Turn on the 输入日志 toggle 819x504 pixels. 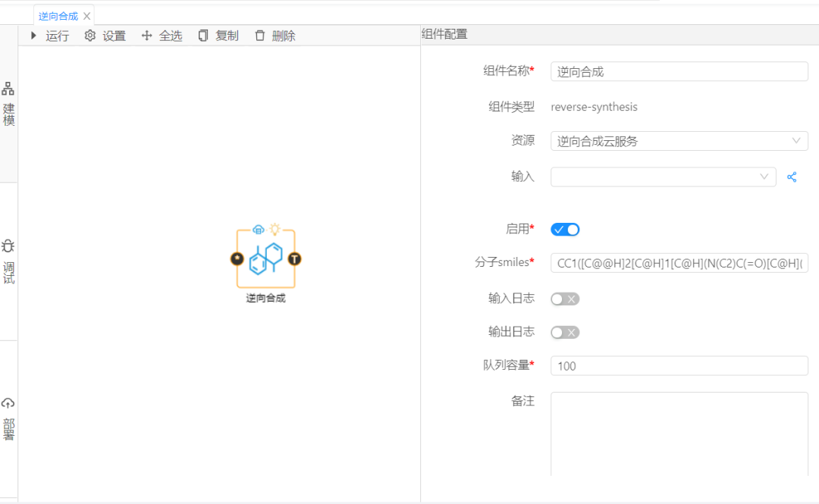pos(565,299)
